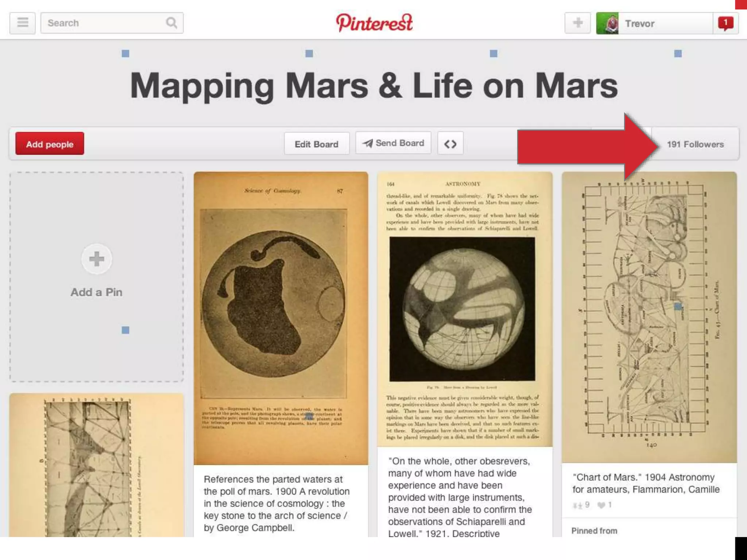Image resolution: width=747 pixels, height=560 pixels.
Task: Click Trevor's profile avatar
Action: coord(607,23)
